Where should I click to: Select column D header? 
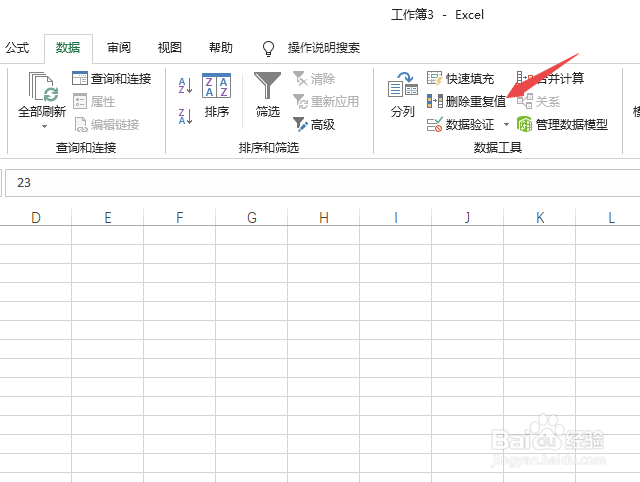point(36,217)
